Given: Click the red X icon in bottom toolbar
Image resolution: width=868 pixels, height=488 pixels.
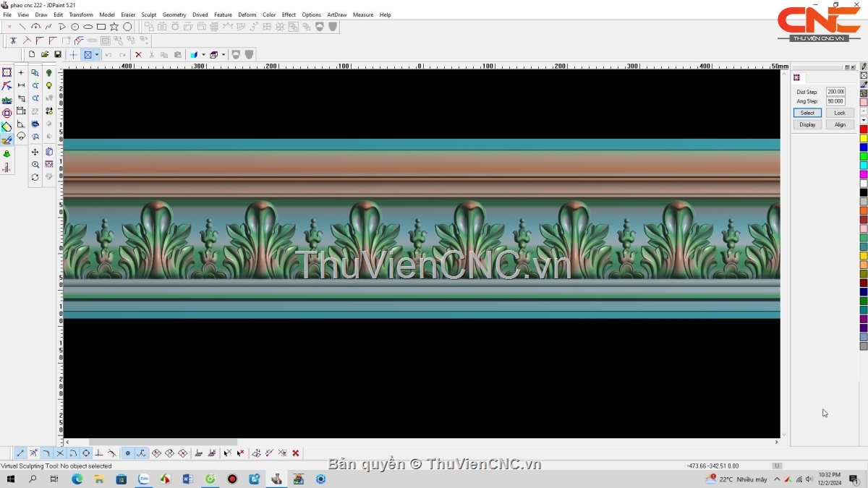Looking at the screenshot, I should coord(296,453).
